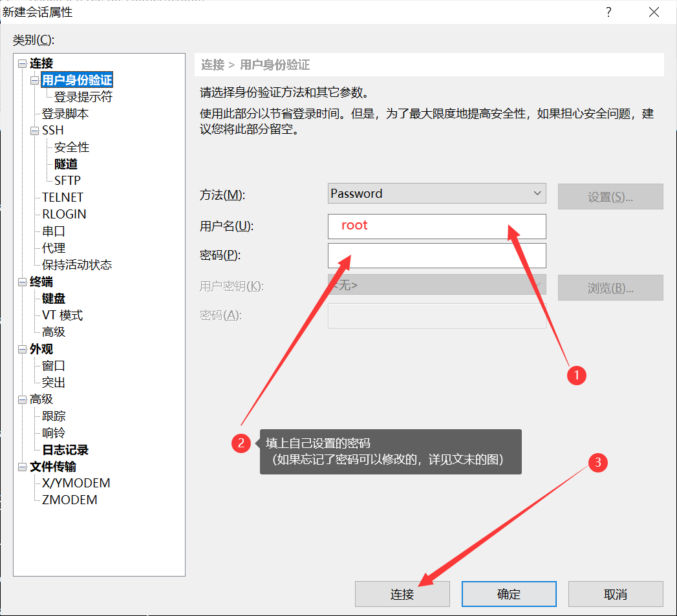Image resolution: width=677 pixels, height=616 pixels.
Task: Open the 方法 Password dropdown
Action: point(436,193)
